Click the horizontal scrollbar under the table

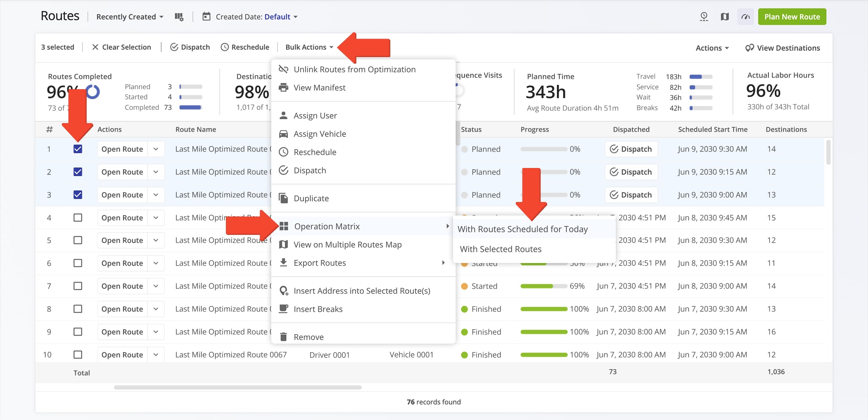pos(238,387)
